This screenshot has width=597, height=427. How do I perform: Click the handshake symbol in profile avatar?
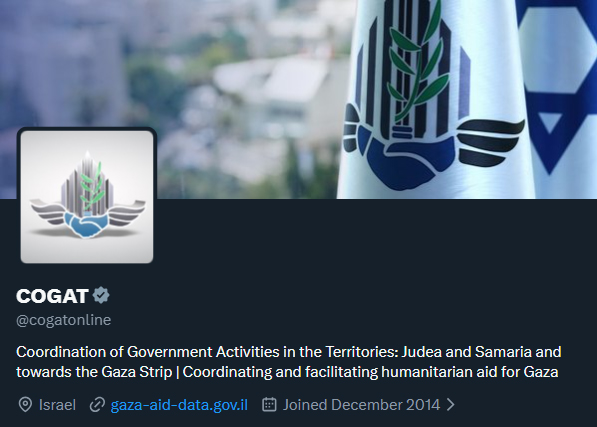(x=86, y=225)
